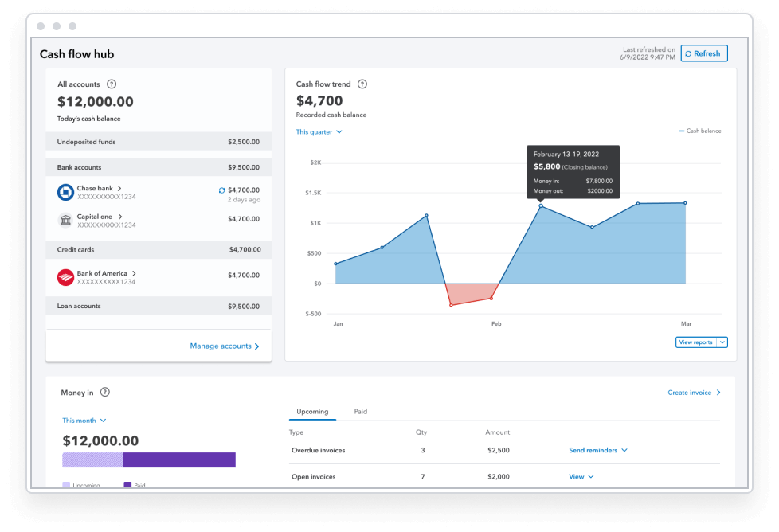This screenshot has height=532, width=779.
Task: Click the $4,700 recorded cash balance
Action: (319, 101)
